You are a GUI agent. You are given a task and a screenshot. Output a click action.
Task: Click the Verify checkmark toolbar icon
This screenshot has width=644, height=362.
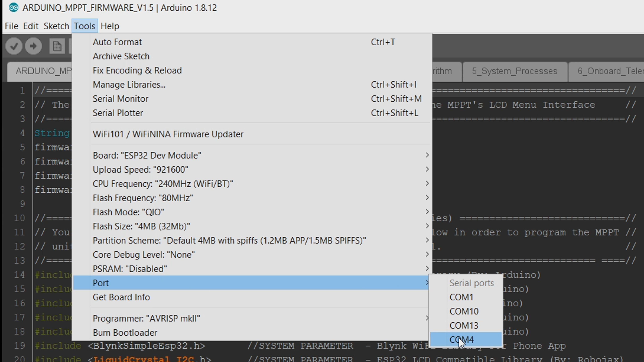pyautogui.click(x=14, y=46)
